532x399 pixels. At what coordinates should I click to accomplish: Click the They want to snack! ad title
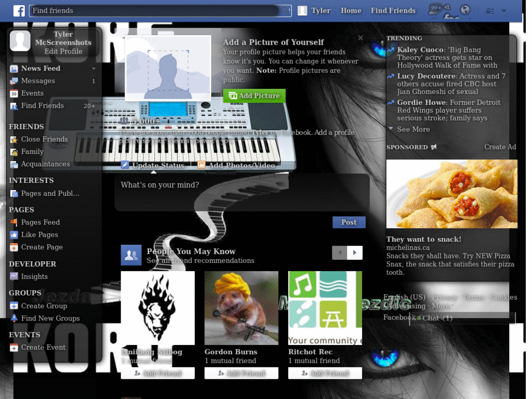coord(423,239)
